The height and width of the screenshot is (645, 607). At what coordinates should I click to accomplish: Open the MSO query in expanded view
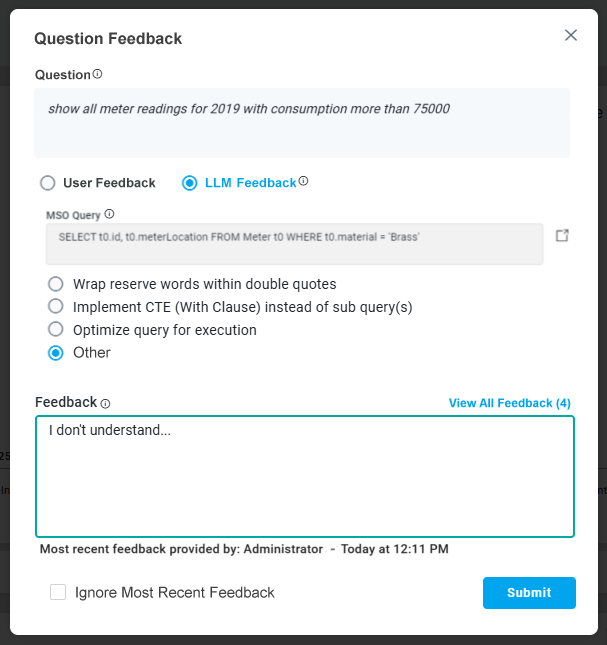pos(562,235)
